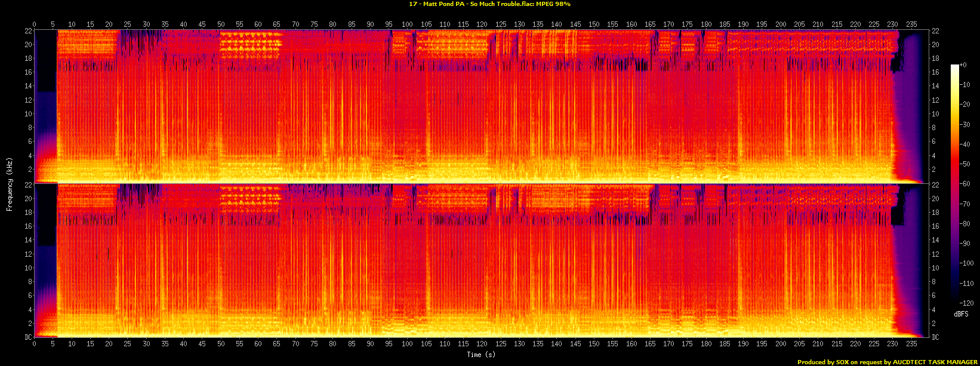Click the title '17 - Matt Pond PA - So Much Trouble.flac'

471,4
